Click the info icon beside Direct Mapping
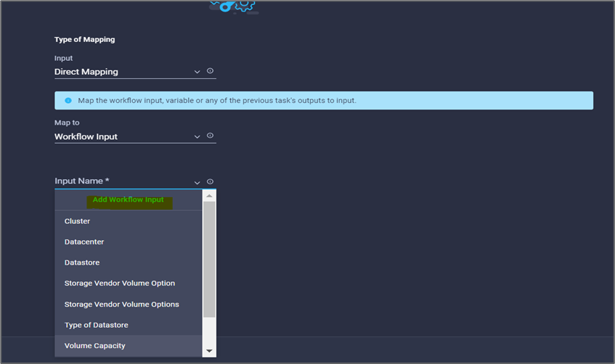The width and height of the screenshot is (615, 364). pyautogui.click(x=211, y=71)
